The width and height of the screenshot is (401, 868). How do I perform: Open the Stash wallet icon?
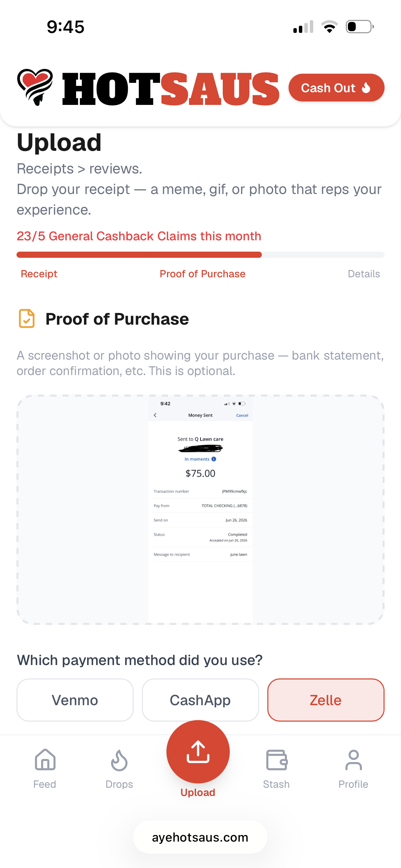coord(277,760)
